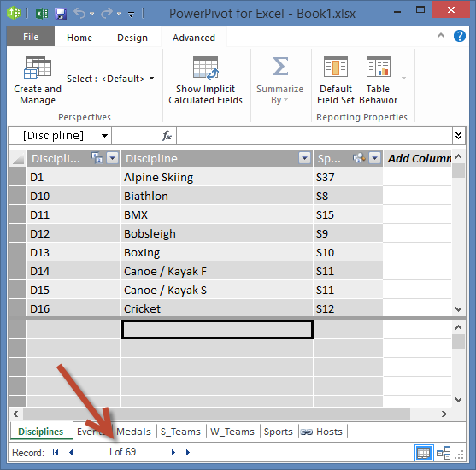Click calculation area scroll up arrow
476x470 pixels.
pos(458,327)
